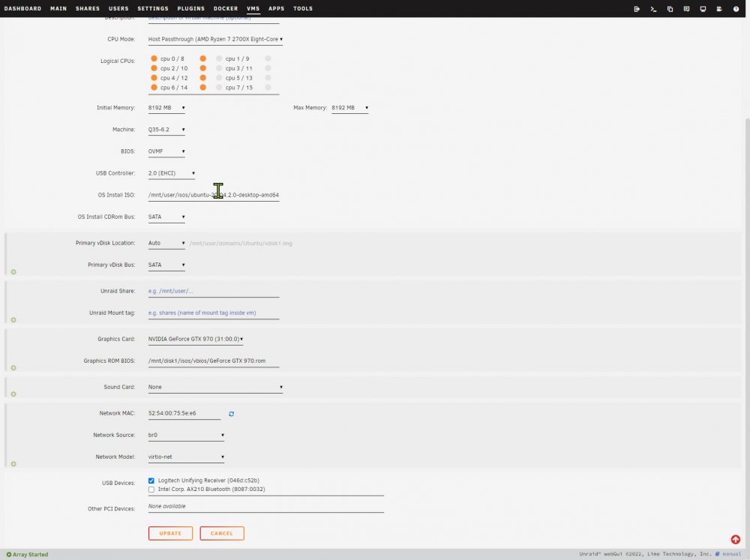Enable logical cpu 13 checkbox
Image resolution: width=750 pixels, height=560 pixels.
point(268,77)
